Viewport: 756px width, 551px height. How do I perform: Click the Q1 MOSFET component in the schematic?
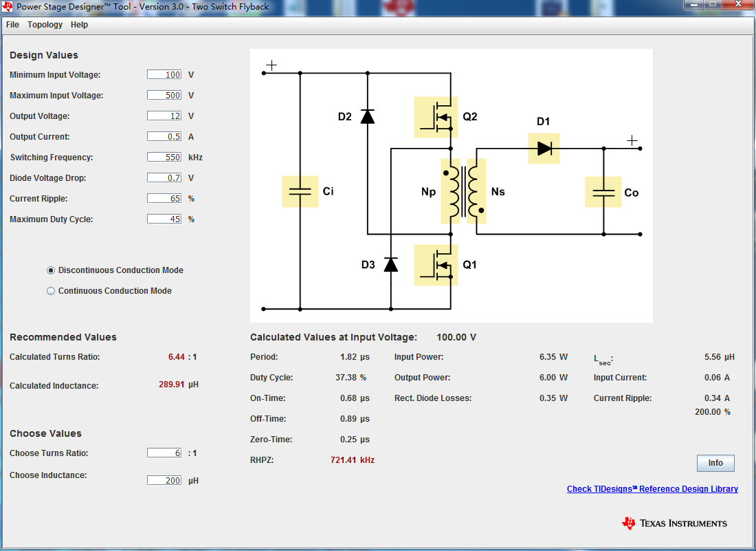click(436, 265)
